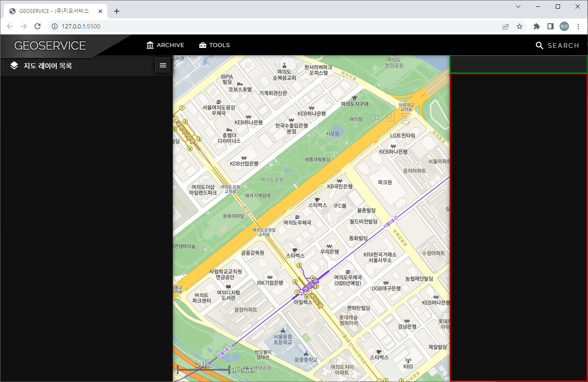The height and width of the screenshot is (382, 588).
Task: Open a new browser tab
Action: click(117, 11)
